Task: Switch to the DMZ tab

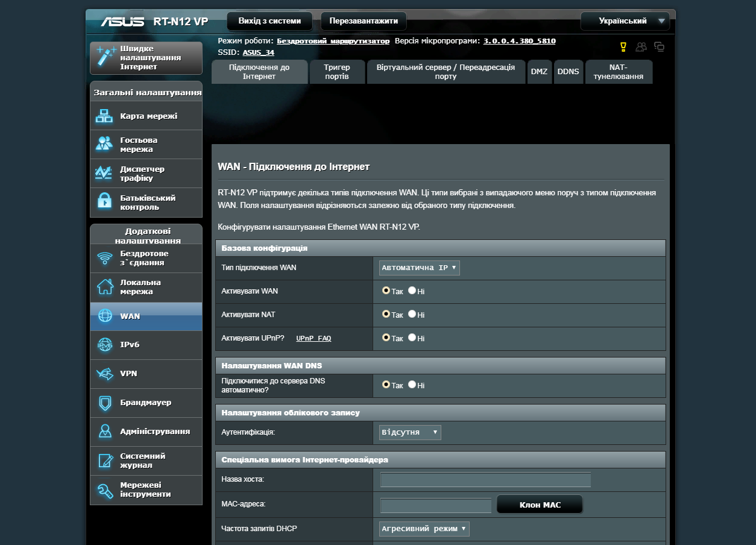Action: pos(540,72)
